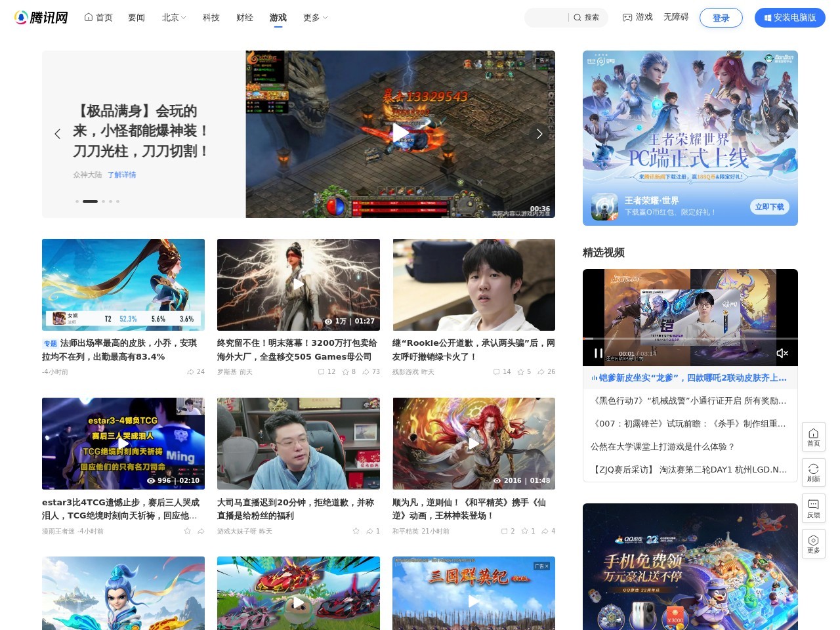
Task: Open the 大司马直播迟到 video thumbnail
Action: coord(299,444)
